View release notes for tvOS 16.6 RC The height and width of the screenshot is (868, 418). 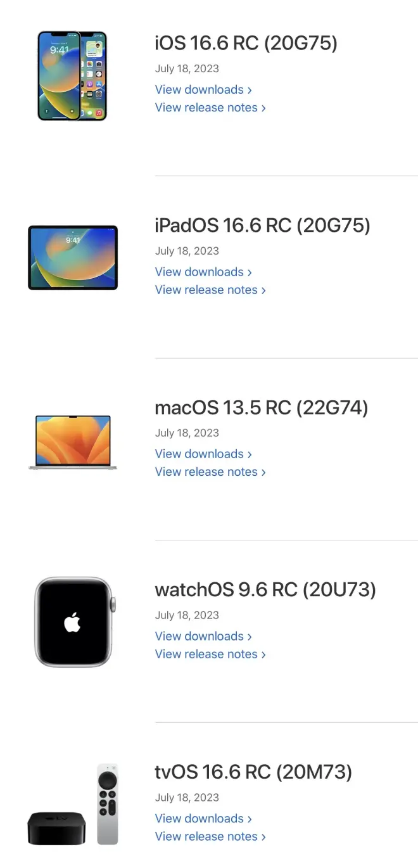tap(210, 836)
